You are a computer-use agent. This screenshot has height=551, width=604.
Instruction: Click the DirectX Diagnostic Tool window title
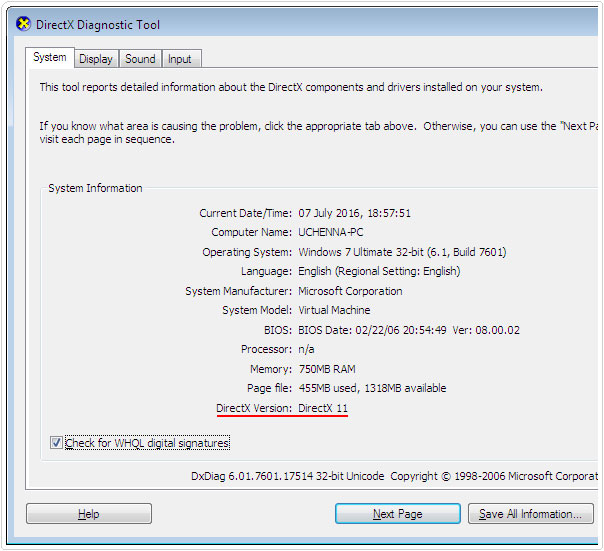click(98, 25)
